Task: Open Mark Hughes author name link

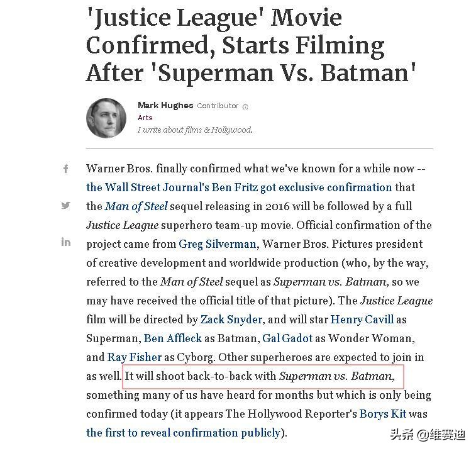Action: point(165,106)
